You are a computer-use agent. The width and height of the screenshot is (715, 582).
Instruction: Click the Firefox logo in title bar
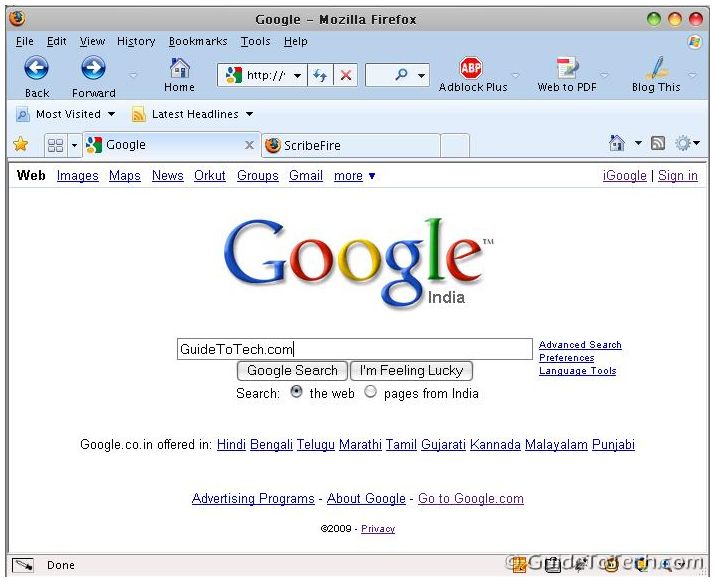click(x=17, y=19)
